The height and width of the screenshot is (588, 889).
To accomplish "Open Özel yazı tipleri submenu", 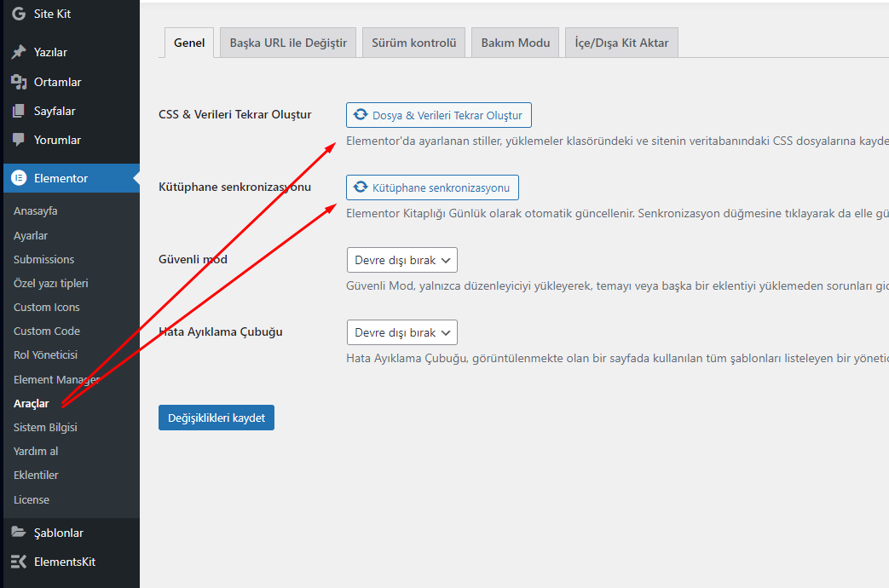I will (x=51, y=284).
